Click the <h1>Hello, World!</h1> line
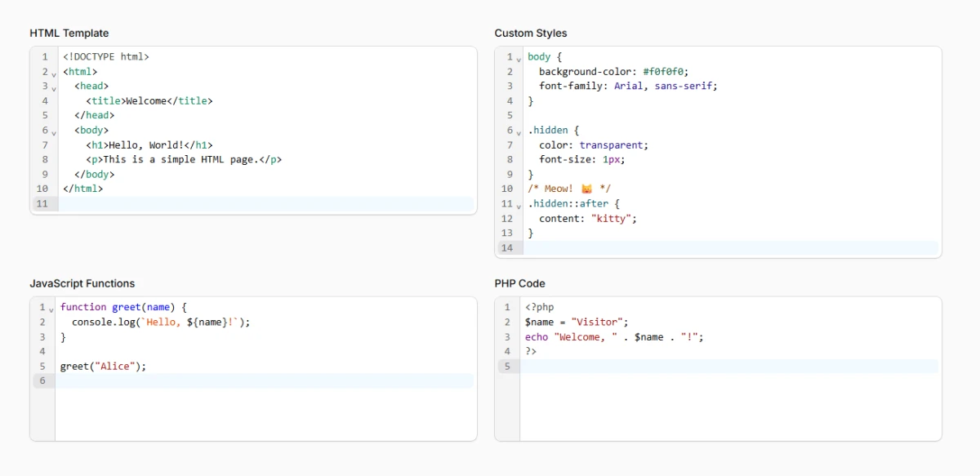The image size is (980, 476). point(149,145)
